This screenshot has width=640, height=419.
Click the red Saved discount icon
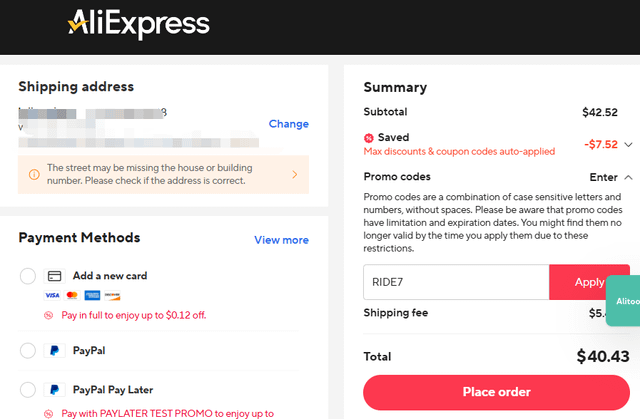click(x=369, y=137)
